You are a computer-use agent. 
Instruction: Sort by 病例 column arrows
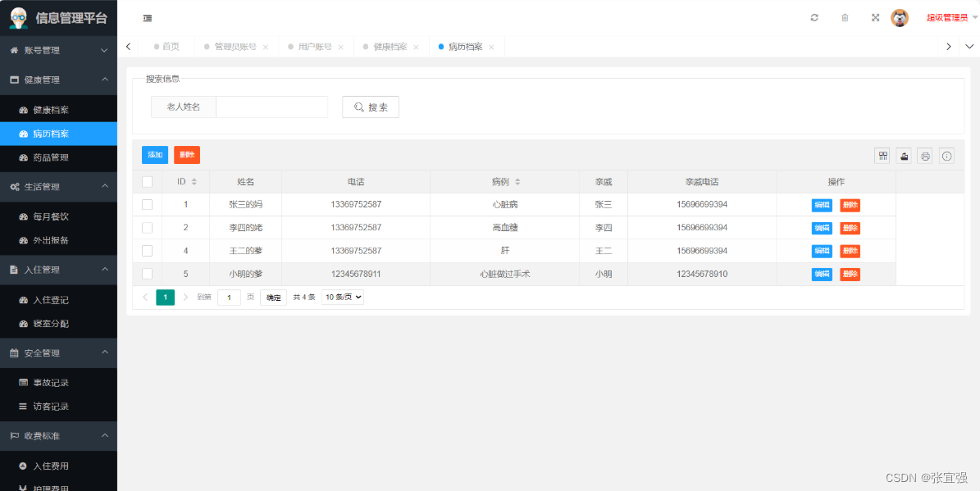click(517, 182)
